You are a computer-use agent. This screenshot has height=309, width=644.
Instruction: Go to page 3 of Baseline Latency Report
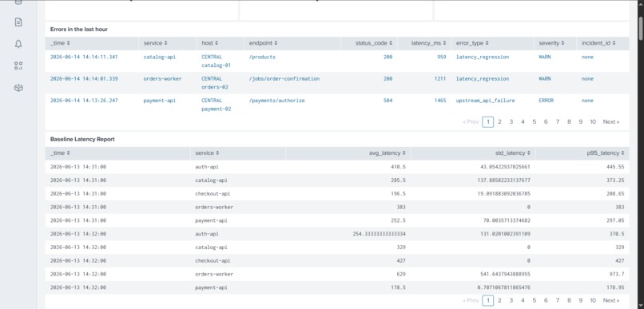[511, 300]
